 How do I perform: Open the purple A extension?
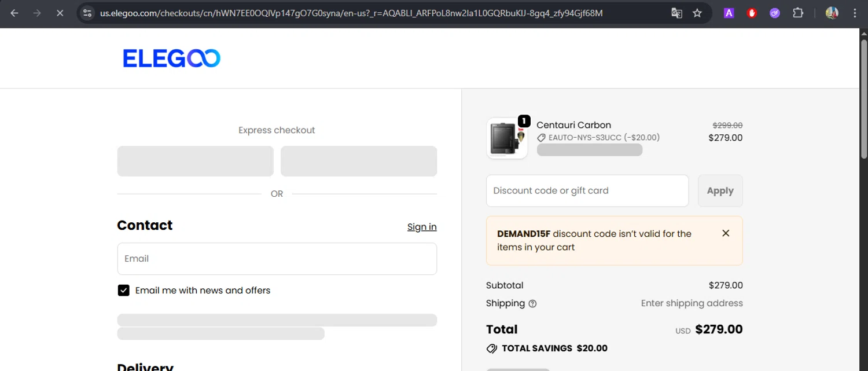coord(729,13)
